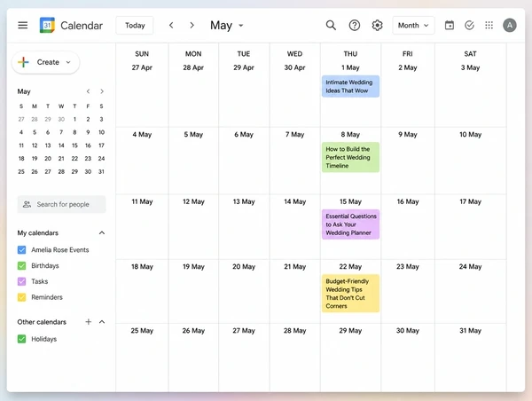This screenshot has width=532, height=401.
Task: Go to the previous month in the header
Action: click(171, 25)
